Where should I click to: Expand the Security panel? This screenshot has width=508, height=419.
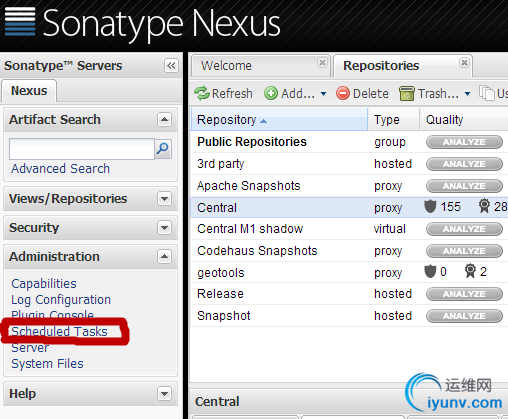[x=164, y=228]
